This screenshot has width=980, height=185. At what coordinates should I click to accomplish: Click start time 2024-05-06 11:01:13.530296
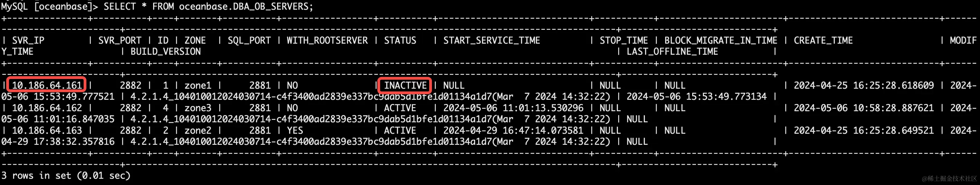[x=513, y=108]
